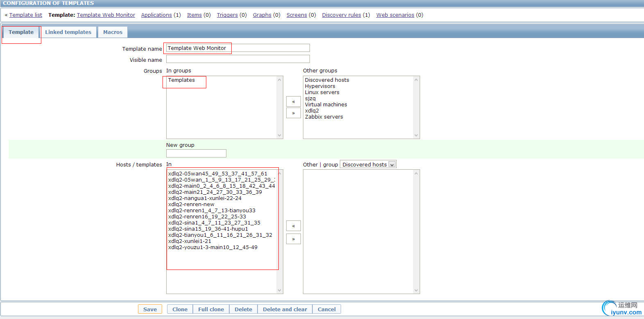This screenshot has width=644, height=319.
Task: Click the Delete button
Action: pos(243,309)
